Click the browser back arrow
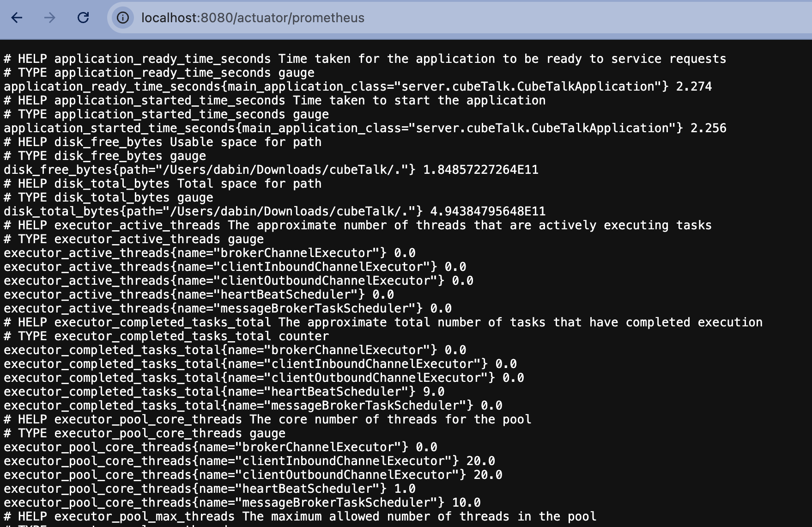Image resolution: width=812 pixels, height=527 pixels. [x=17, y=18]
